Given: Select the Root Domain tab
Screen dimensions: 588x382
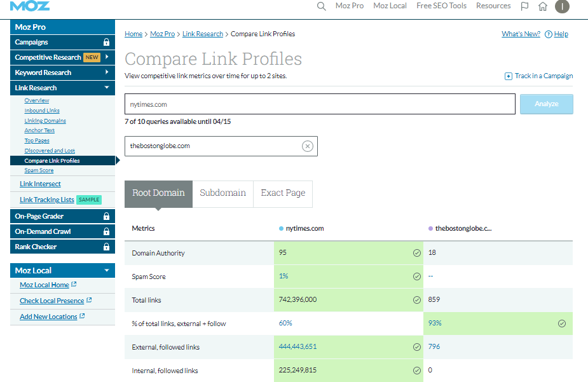Looking at the screenshot, I should tap(159, 194).
